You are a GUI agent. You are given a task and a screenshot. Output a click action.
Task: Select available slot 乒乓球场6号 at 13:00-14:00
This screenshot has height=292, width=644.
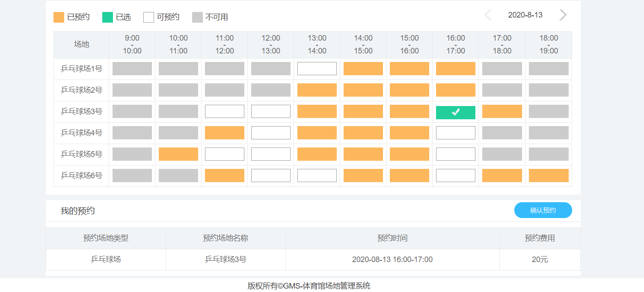317,176
